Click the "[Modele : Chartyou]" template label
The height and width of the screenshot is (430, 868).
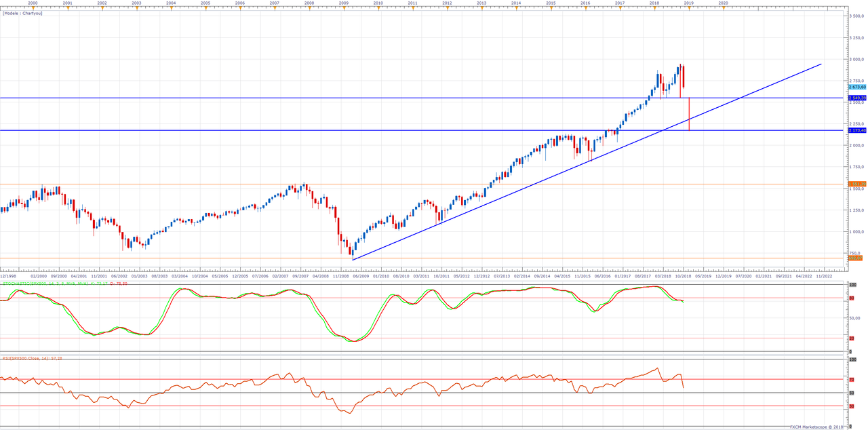pyautogui.click(x=22, y=13)
